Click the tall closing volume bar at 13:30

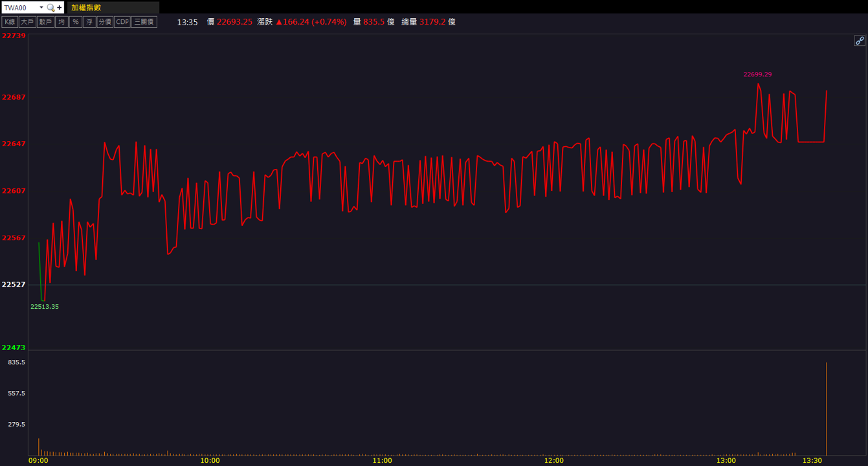[827, 408]
